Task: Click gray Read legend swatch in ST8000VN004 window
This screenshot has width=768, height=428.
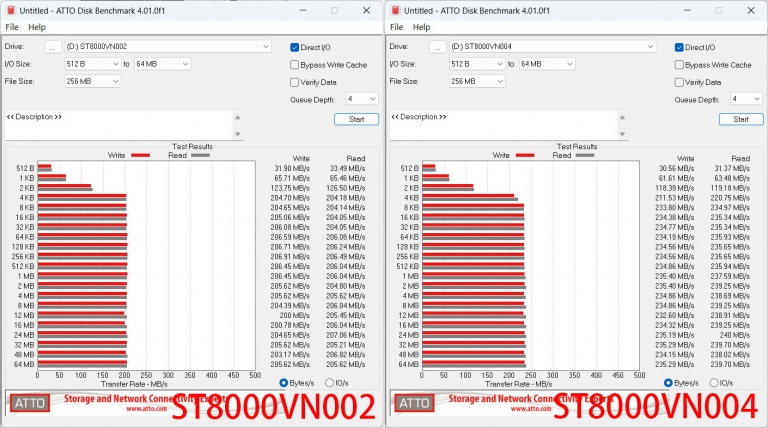Action: [x=585, y=155]
